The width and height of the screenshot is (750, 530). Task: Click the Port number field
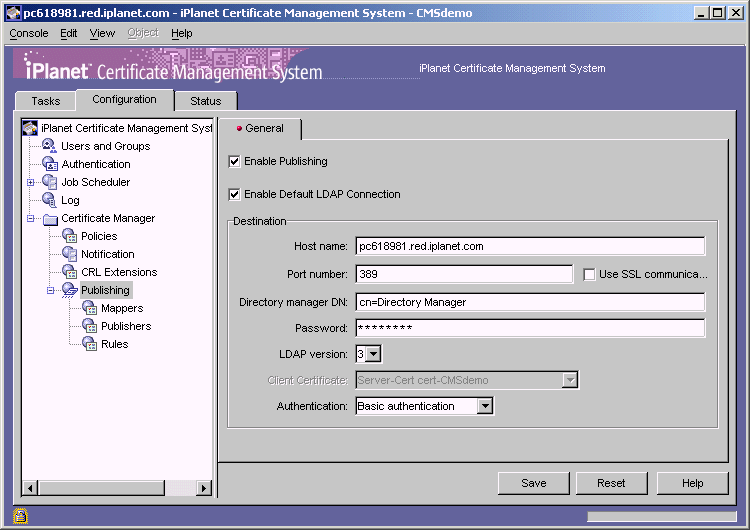tap(464, 274)
